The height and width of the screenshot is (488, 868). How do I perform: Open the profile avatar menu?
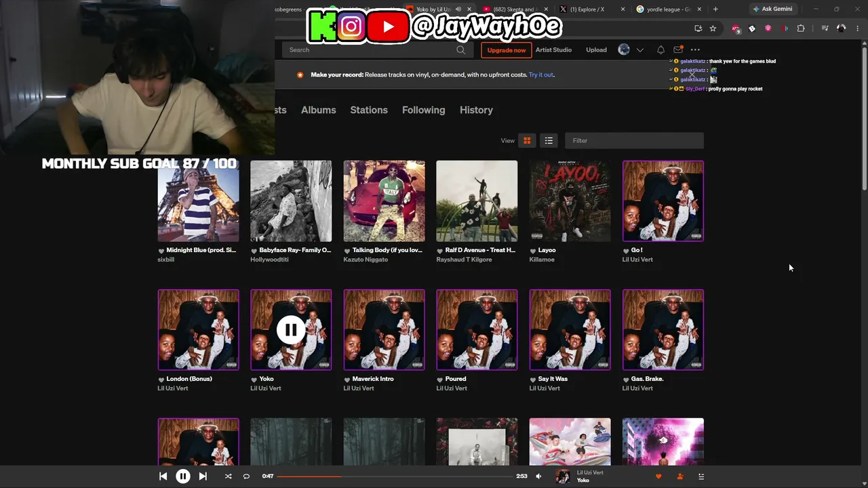(x=624, y=49)
